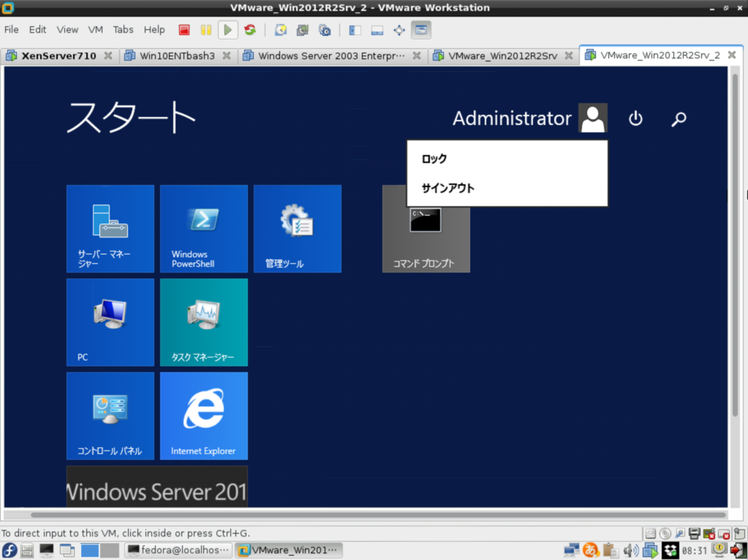Toggle the console view toolbar icon

click(x=421, y=30)
